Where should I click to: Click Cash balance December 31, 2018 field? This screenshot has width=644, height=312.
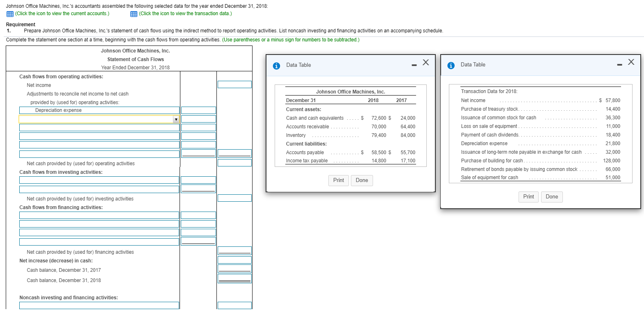tap(234, 278)
